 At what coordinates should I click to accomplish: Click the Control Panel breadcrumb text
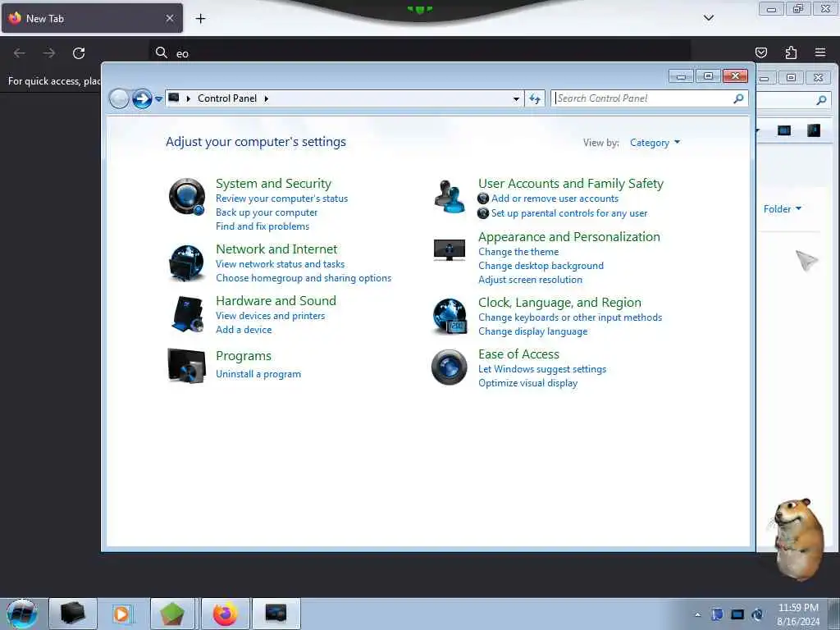(x=227, y=98)
